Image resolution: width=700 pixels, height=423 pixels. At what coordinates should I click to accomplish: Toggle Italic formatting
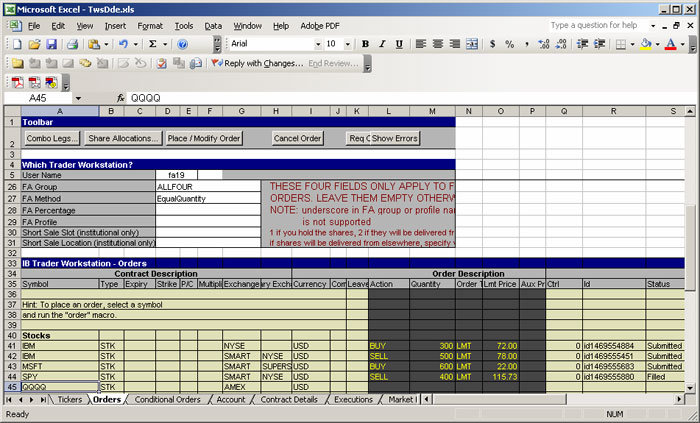382,44
